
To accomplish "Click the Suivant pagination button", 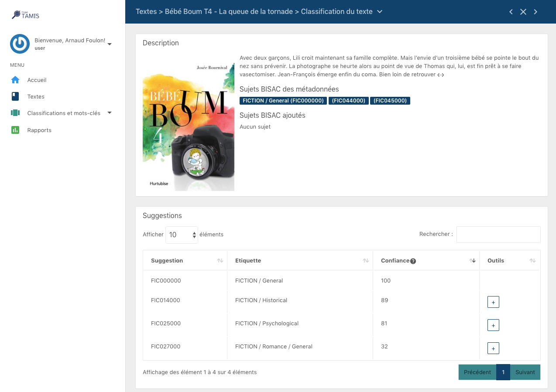I will click(x=525, y=372).
